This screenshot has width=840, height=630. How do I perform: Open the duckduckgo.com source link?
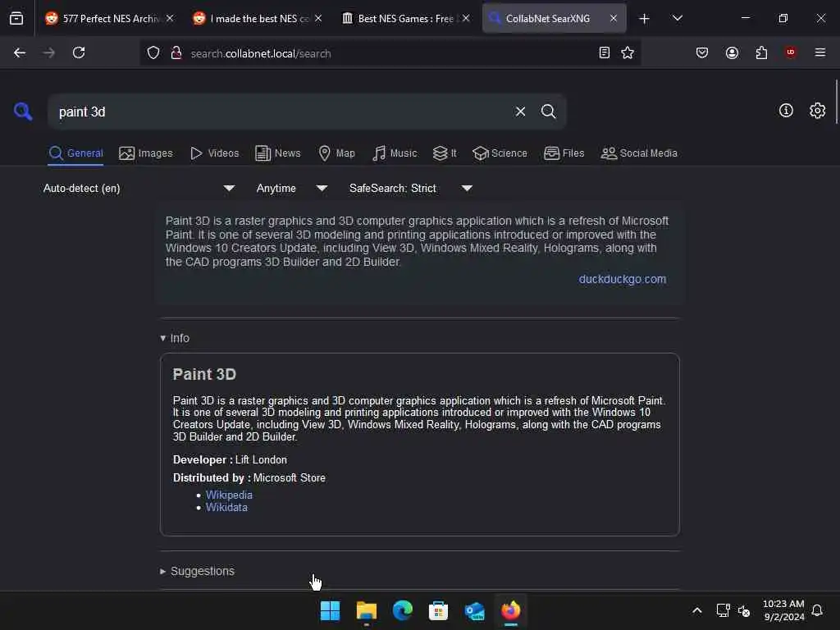click(622, 279)
